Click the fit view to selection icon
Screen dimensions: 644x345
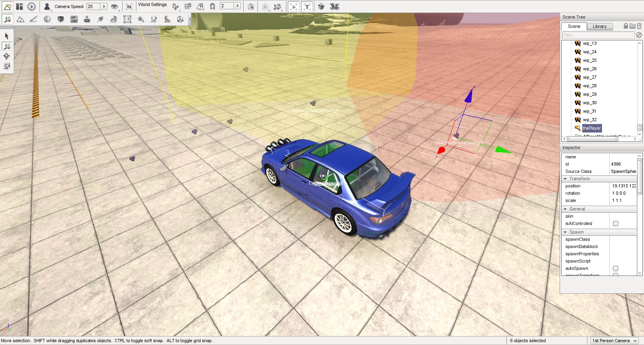pyautogui.click(x=129, y=6)
